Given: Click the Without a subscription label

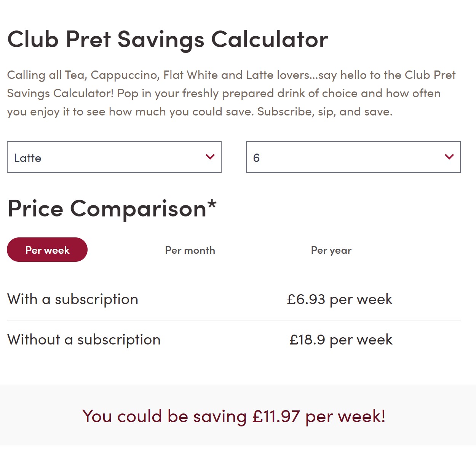Looking at the screenshot, I should coord(84,340).
